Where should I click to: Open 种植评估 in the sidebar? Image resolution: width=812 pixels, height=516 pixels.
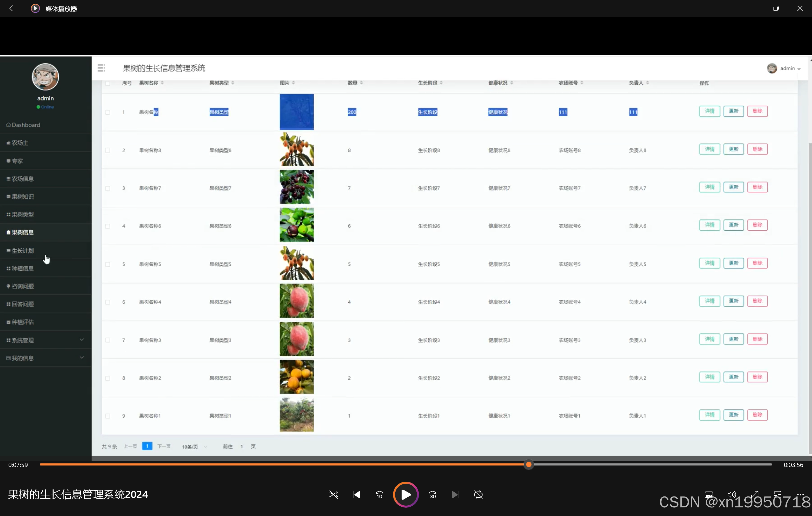tap(46, 322)
